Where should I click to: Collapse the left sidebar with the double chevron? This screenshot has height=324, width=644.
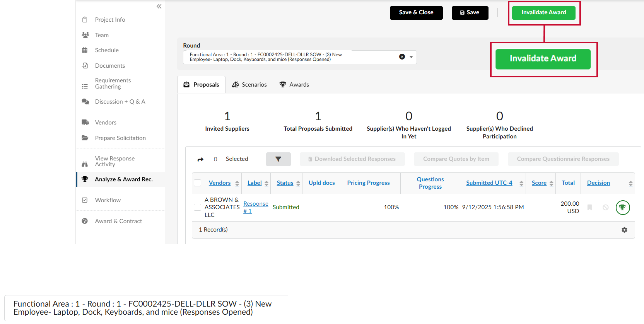159,7
